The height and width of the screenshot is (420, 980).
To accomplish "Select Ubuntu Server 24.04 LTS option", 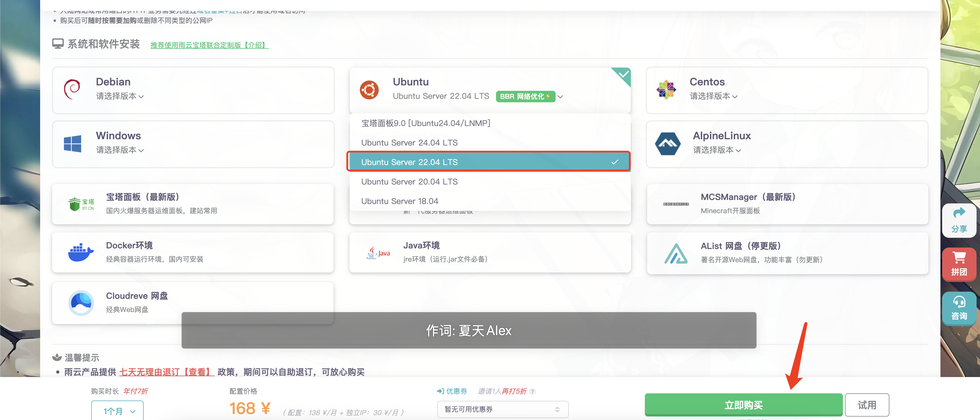I will (490, 143).
